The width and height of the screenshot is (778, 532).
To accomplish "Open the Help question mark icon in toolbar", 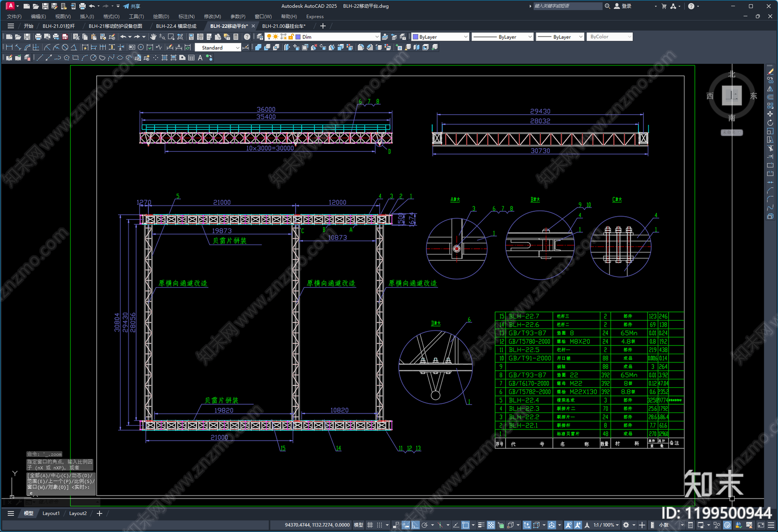I will [247, 37].
